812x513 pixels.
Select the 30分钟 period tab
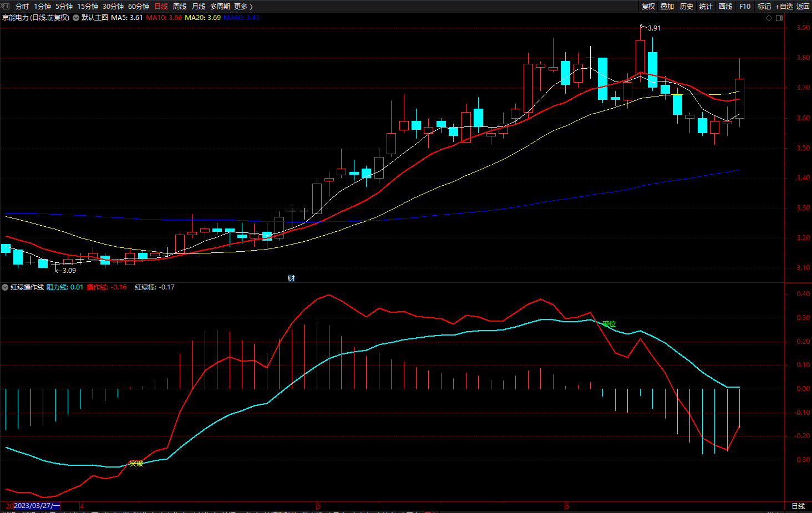[113, 7]
